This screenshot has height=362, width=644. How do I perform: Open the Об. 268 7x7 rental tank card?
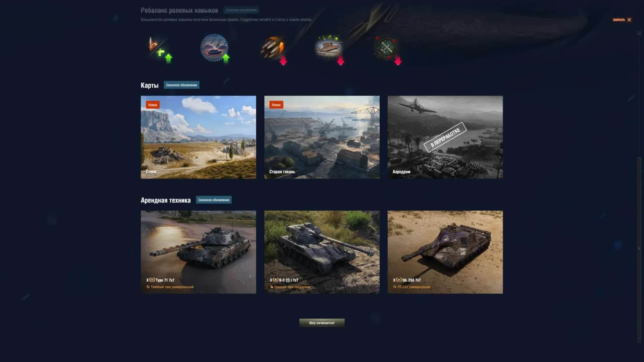coord(445,252)
